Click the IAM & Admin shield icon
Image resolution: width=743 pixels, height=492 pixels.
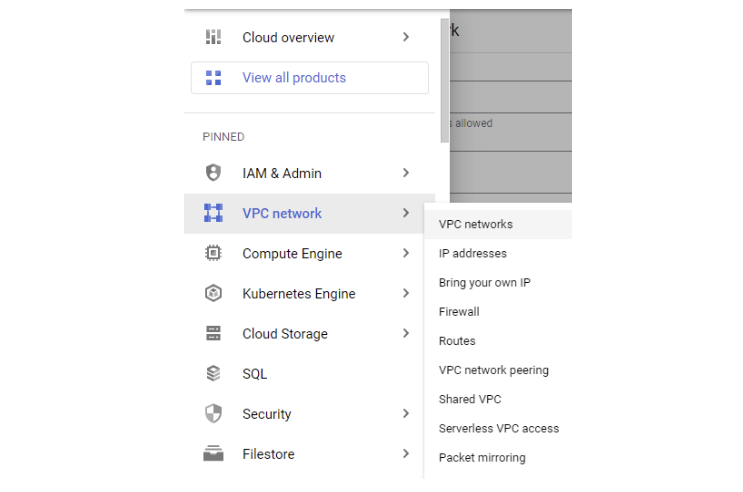[x=213, y=173]
